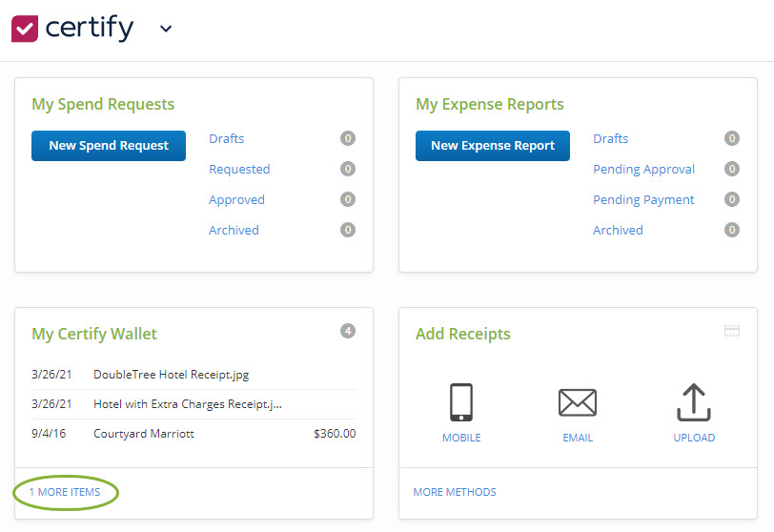This screenshot has width=774, height=532.
Task: Open Archived expense reports link
Action: click(618, 230)
